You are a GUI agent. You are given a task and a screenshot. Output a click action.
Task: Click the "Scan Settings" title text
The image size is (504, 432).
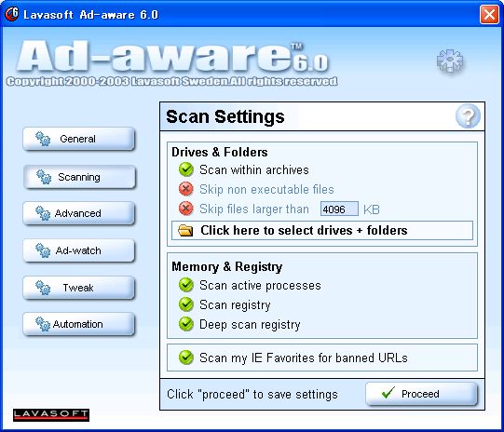click(225, 116)
